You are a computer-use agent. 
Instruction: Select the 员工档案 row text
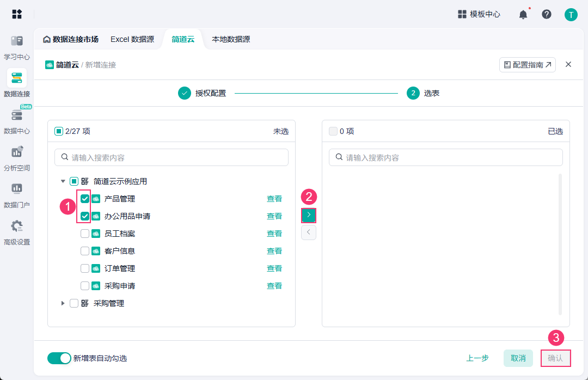pyautogui.click(x=120, y=234)
